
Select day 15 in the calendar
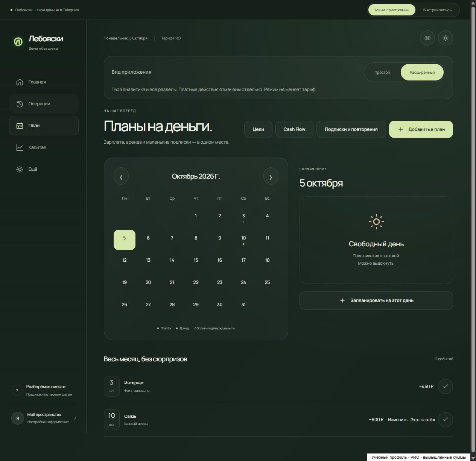(196, 262)
